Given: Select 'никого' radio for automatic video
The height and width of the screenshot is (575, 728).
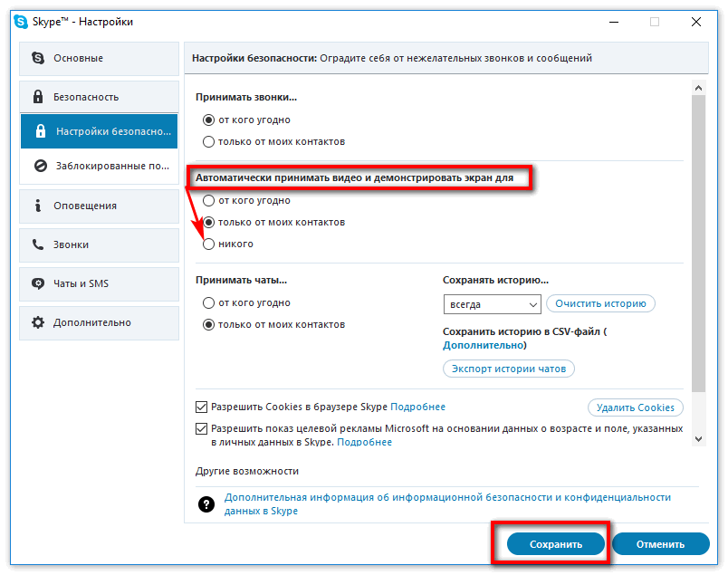Looking at the screenshot, I should coord(208,244).
